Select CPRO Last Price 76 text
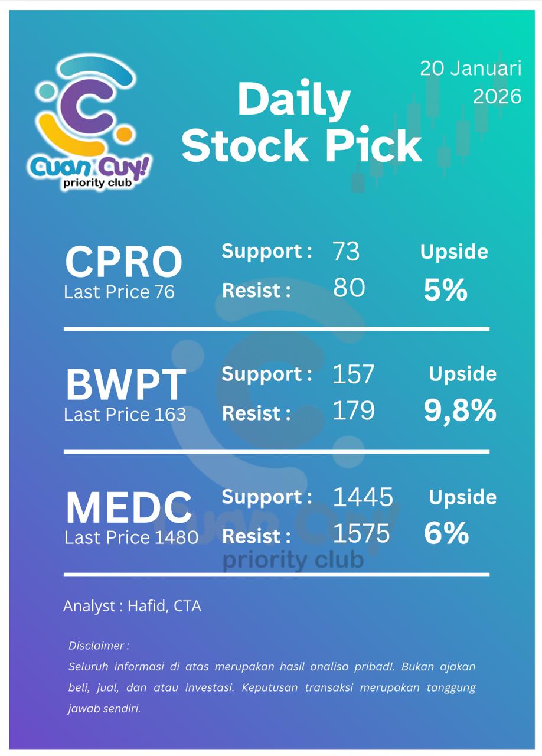 coord(119,292)
